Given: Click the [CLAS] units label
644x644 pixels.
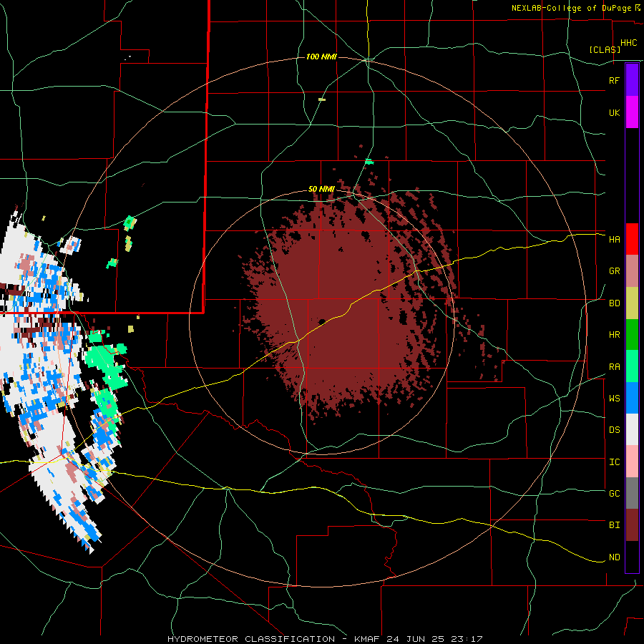Looking at the screenshot, I should point(605,49).
